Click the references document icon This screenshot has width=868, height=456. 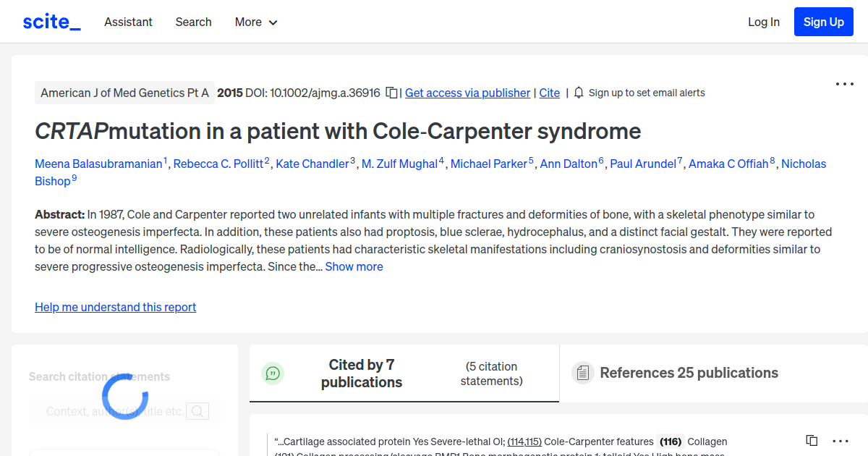[x=582, y=372]
